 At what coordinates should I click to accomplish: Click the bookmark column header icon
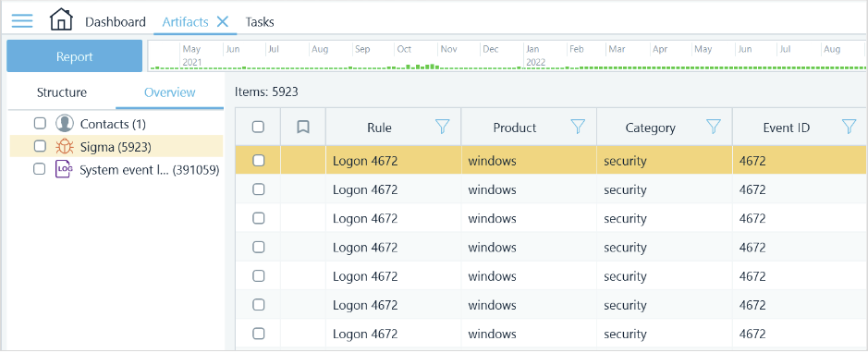[303, 128]
